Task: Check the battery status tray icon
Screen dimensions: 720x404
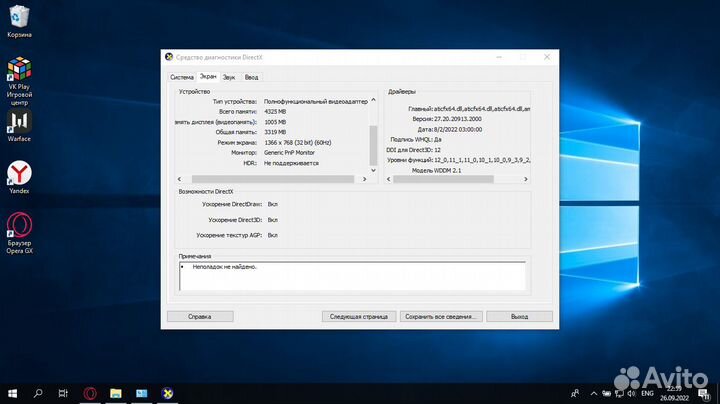Action: [x=607, y=393]
